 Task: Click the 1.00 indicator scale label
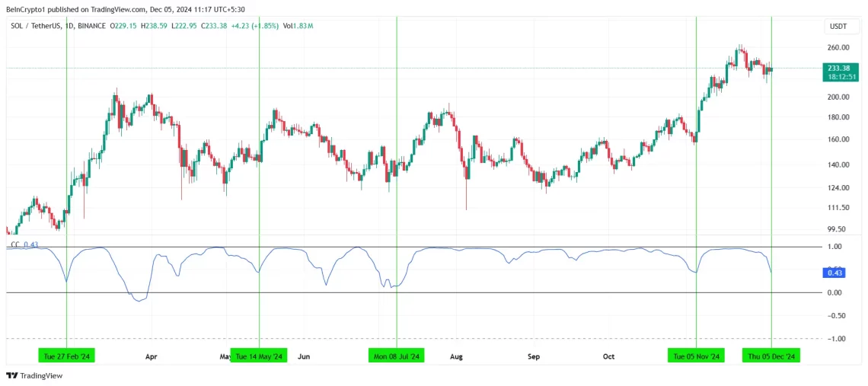[x=834, y=247]
